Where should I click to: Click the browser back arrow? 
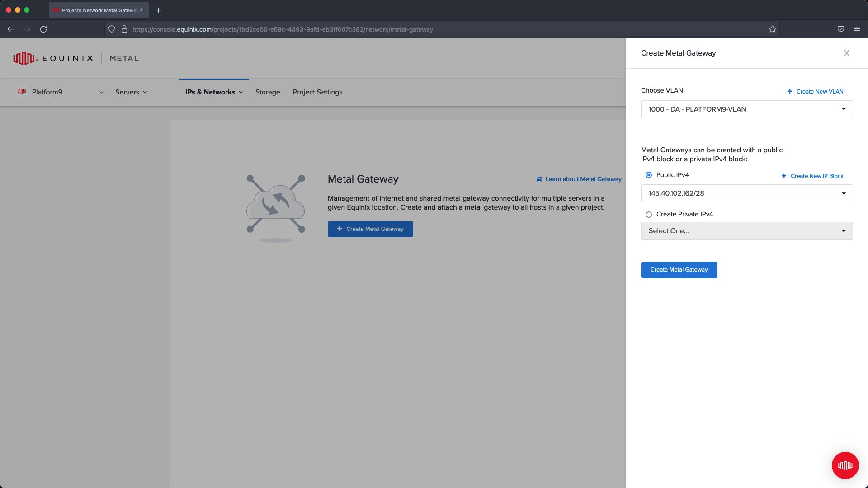tap(11, 29)
